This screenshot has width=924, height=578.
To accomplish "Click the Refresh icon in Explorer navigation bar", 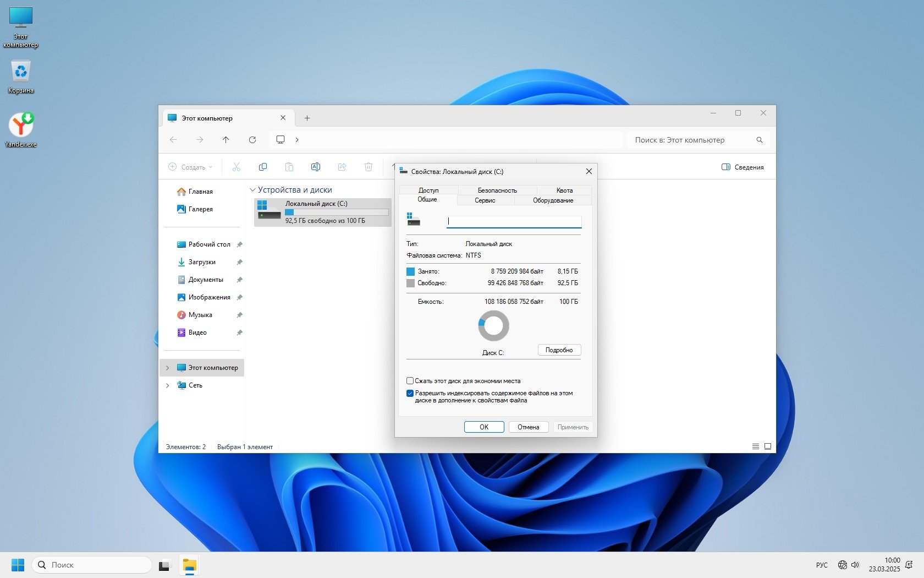I will click(x=252, y=140).
